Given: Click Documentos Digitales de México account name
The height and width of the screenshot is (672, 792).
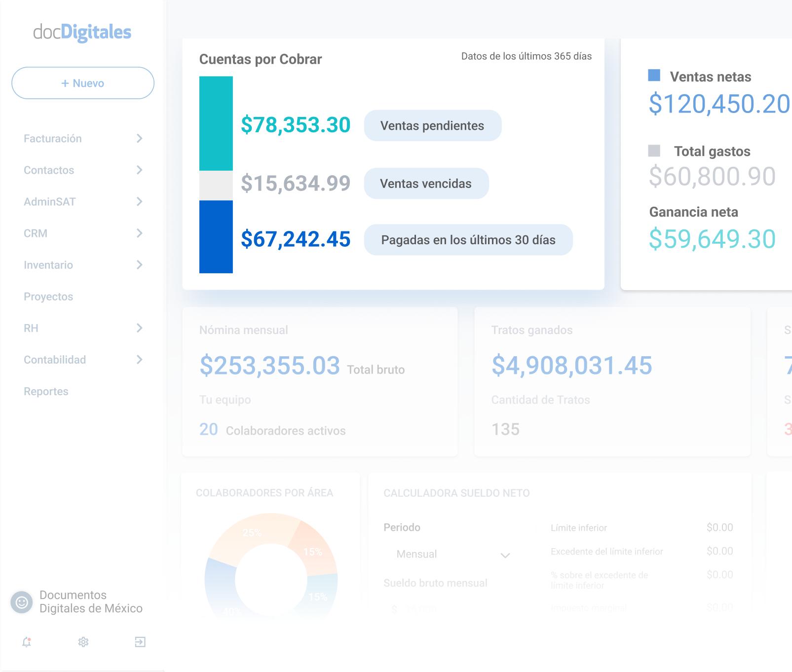Looking at the screenshot, I should coord(91,601).
